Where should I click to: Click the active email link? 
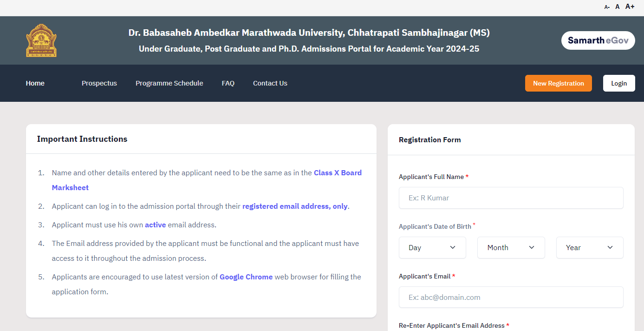coord(155,225)
